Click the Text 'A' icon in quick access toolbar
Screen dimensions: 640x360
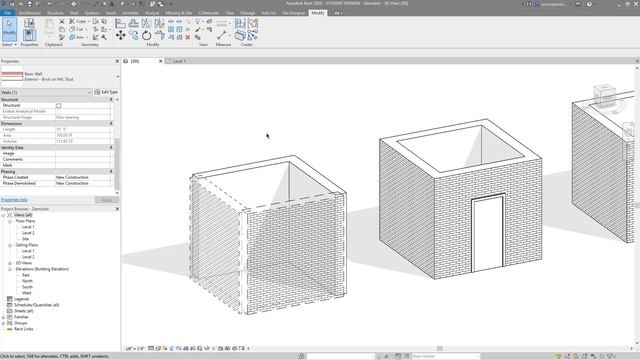(111, 4)
